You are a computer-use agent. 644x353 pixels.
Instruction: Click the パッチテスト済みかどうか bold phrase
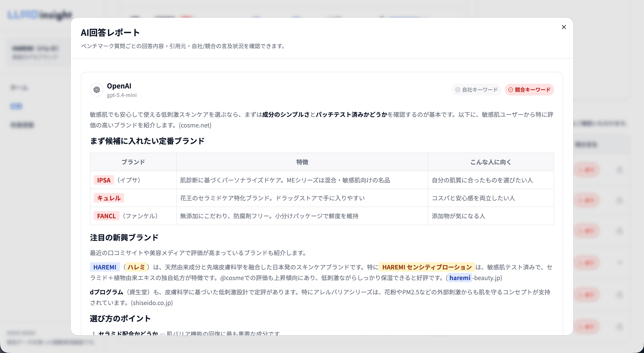click(352, 115)
